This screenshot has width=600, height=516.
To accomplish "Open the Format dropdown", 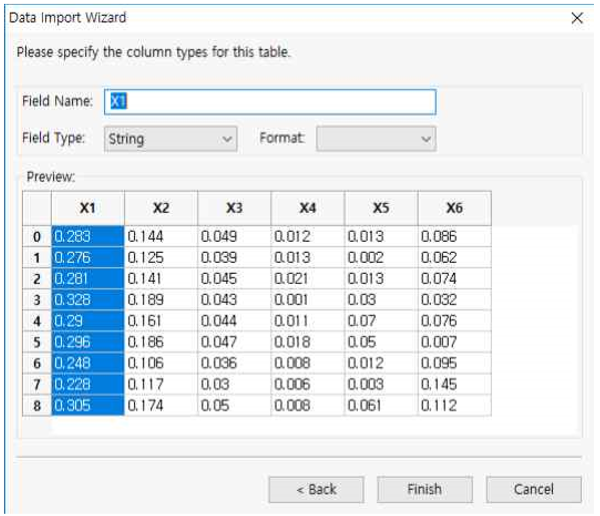I will coord(376,139).
